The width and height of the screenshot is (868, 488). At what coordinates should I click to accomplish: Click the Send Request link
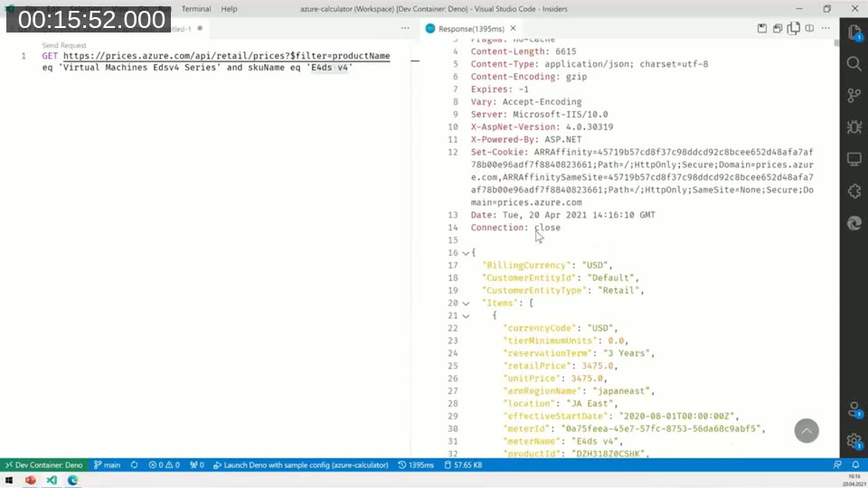click(64, 45)
